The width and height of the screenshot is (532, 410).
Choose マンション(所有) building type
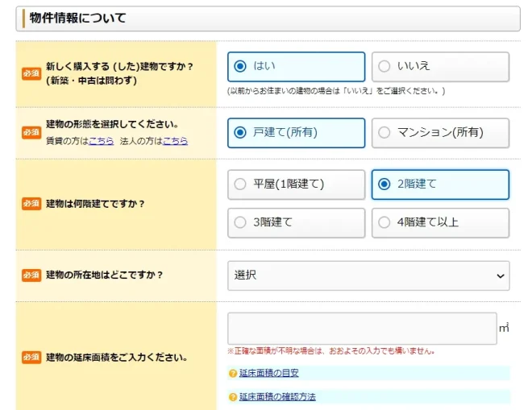440,133
